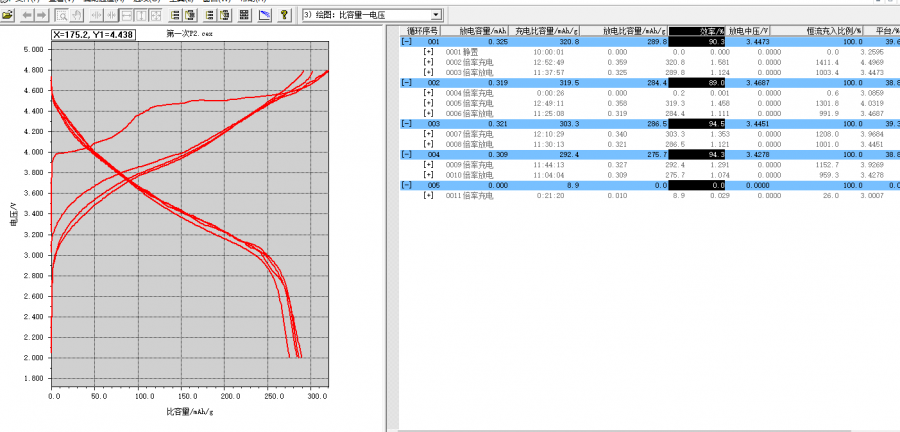
Task: Collapse cycle 001 row
Action: pos(406,42)
